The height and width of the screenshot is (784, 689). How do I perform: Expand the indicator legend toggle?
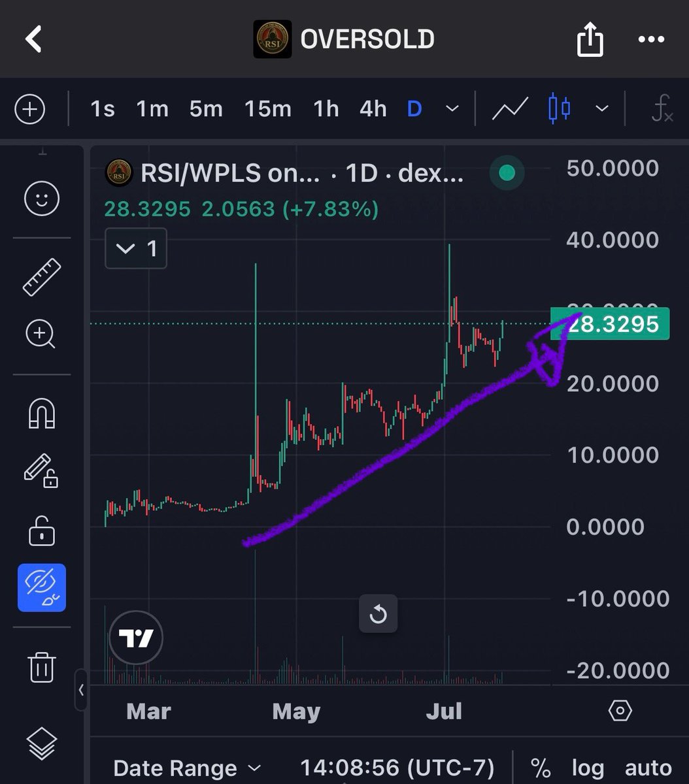pos(136,248)
